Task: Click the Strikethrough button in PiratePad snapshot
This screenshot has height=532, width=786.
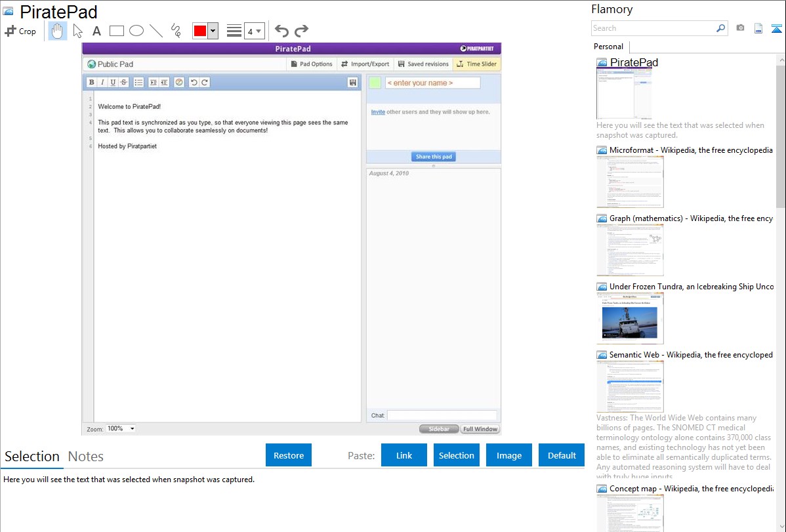Action: [x=124, y=82]
